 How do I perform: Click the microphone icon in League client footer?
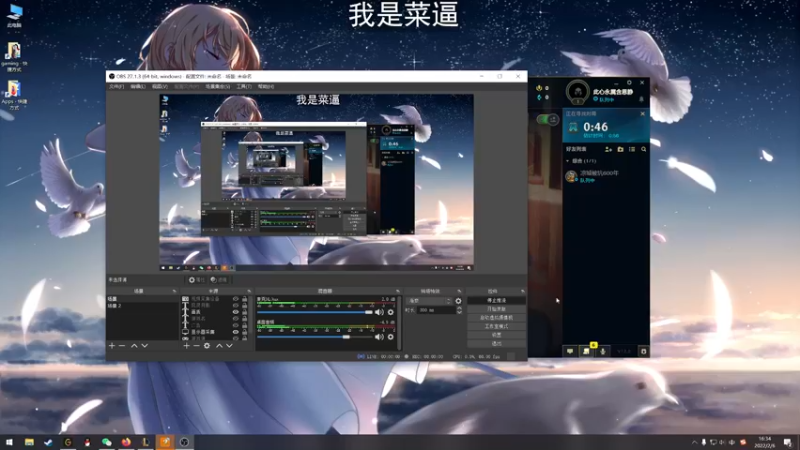pyautogui.click(x=603, y=351)
